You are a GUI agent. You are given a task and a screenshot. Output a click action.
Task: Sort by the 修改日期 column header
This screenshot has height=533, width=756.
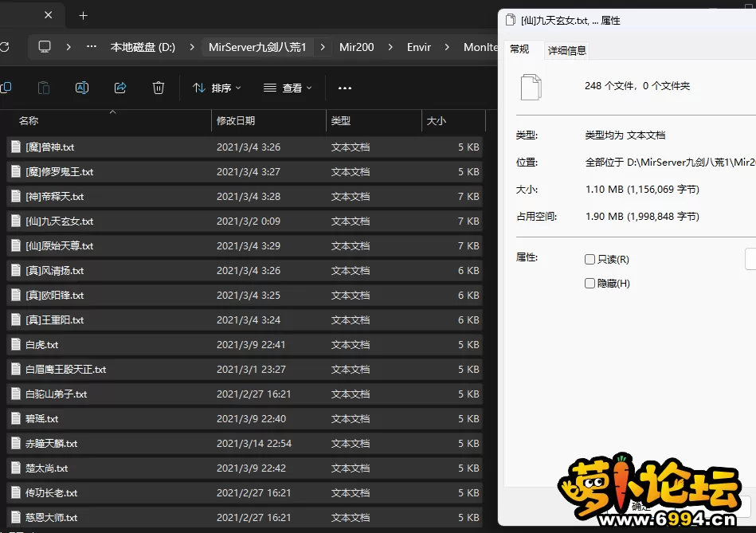point(236,121)
